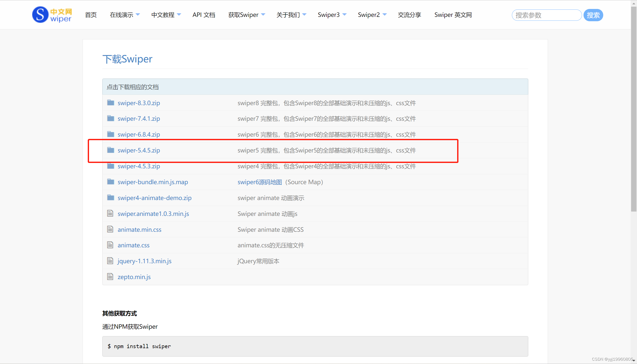The height and width of the screenshot is (364, 637).
Task: Click folder icon beside swiper-8.3.0.zip
Action: point(111,102)
